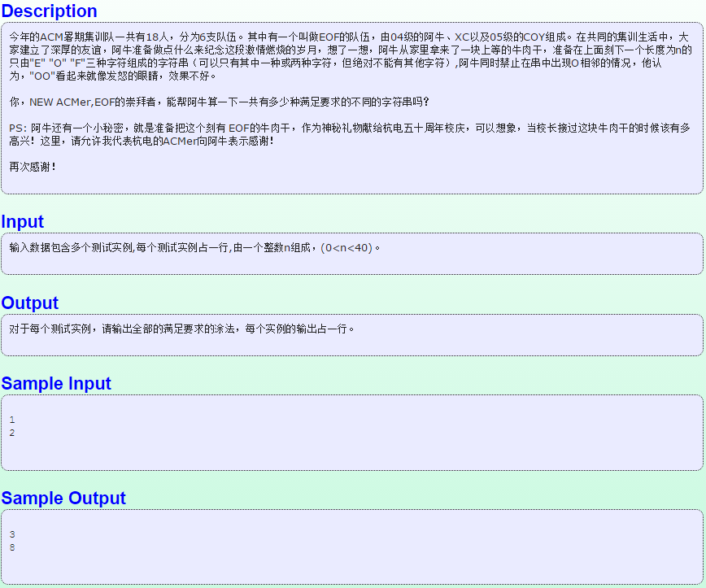The width and height of the screenshot is (706, 588).
Task: Click sample output value 8
Action: coord(12,547)
